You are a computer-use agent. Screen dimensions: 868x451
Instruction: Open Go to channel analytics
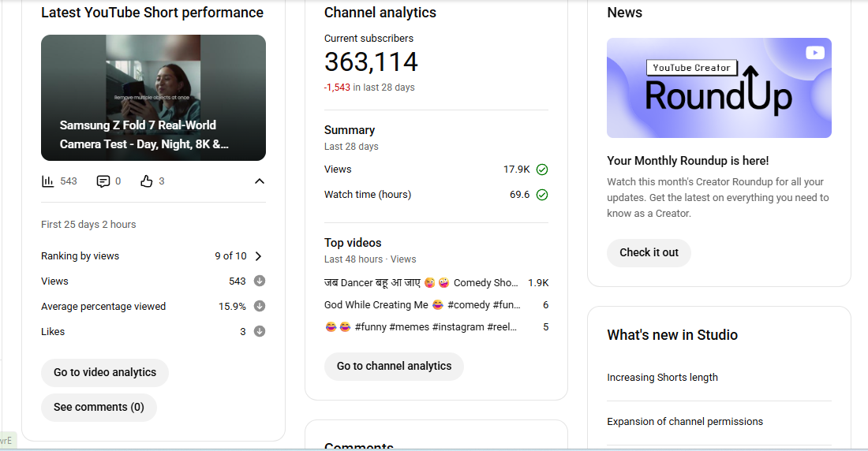[394, 367]
